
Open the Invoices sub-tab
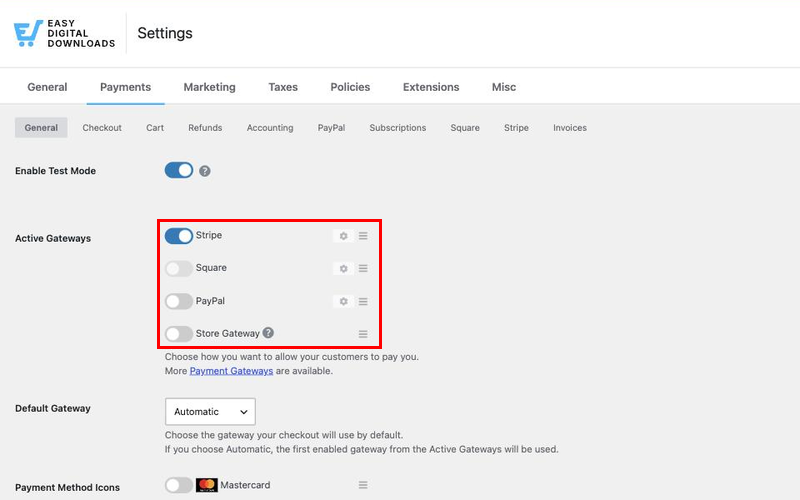click(x=570, y=128)
